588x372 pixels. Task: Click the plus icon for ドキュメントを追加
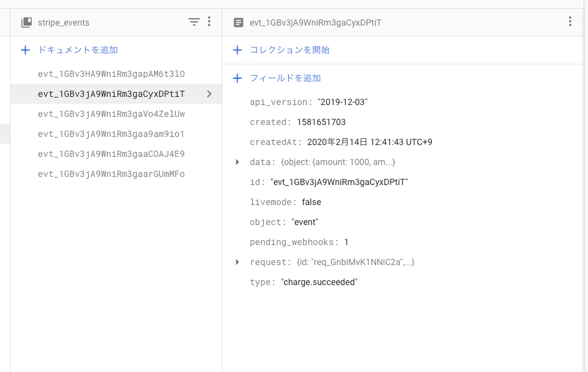coord(25,50)
